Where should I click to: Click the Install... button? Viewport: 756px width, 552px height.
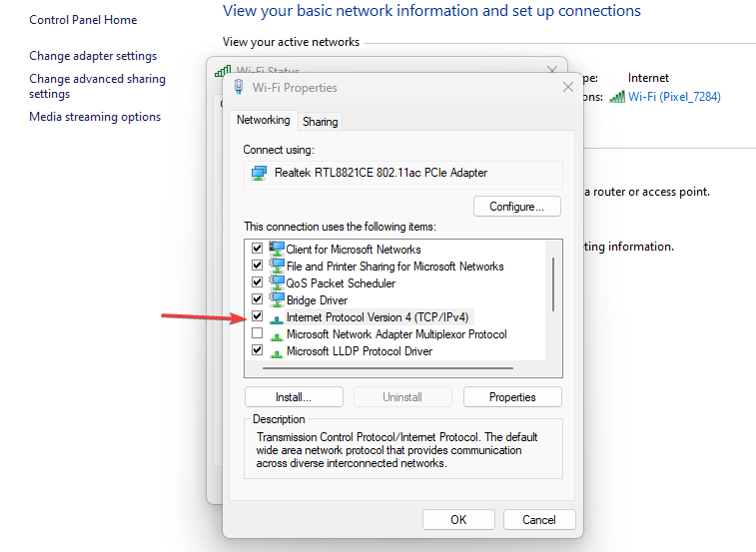294,396
